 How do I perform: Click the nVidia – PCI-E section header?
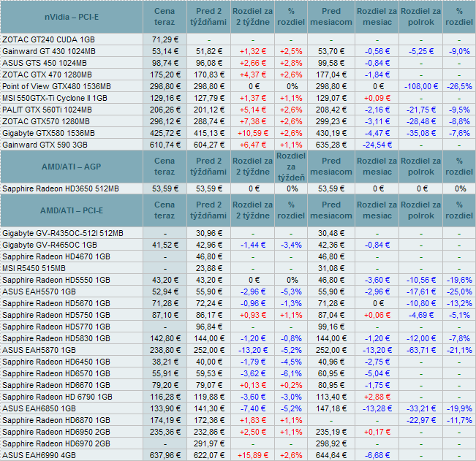[72, 17]
